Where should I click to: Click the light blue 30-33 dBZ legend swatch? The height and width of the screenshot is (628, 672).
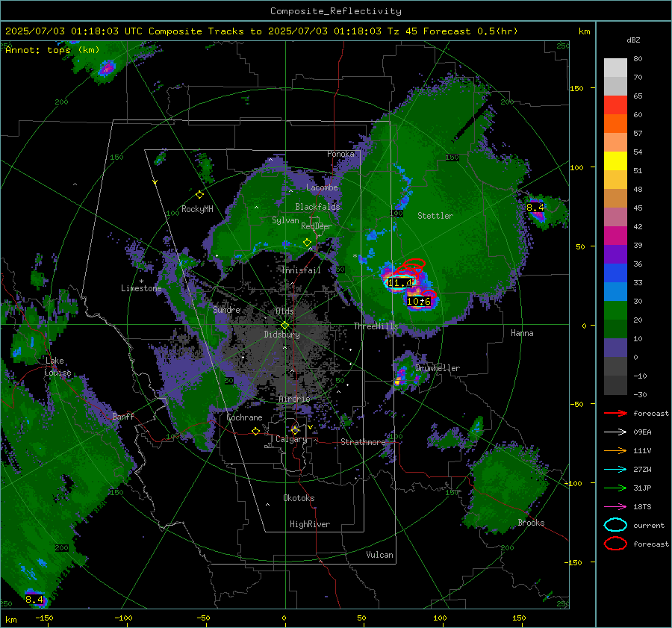(x=615, y=292)
